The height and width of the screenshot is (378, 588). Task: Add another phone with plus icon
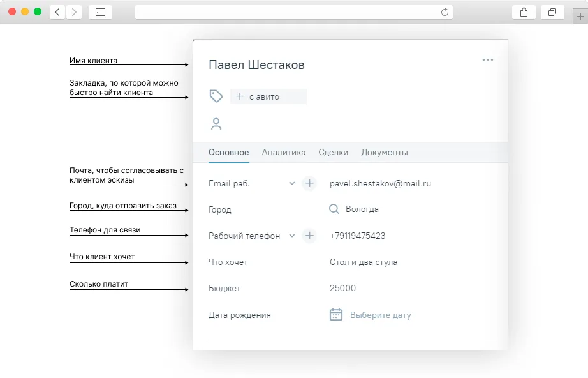click(x=309, y=236)
